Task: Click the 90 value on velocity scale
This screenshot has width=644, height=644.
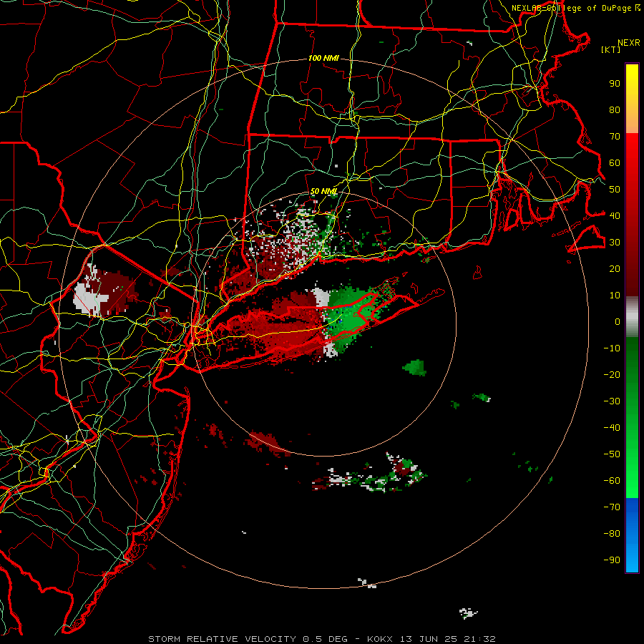Action: point(615,84)
